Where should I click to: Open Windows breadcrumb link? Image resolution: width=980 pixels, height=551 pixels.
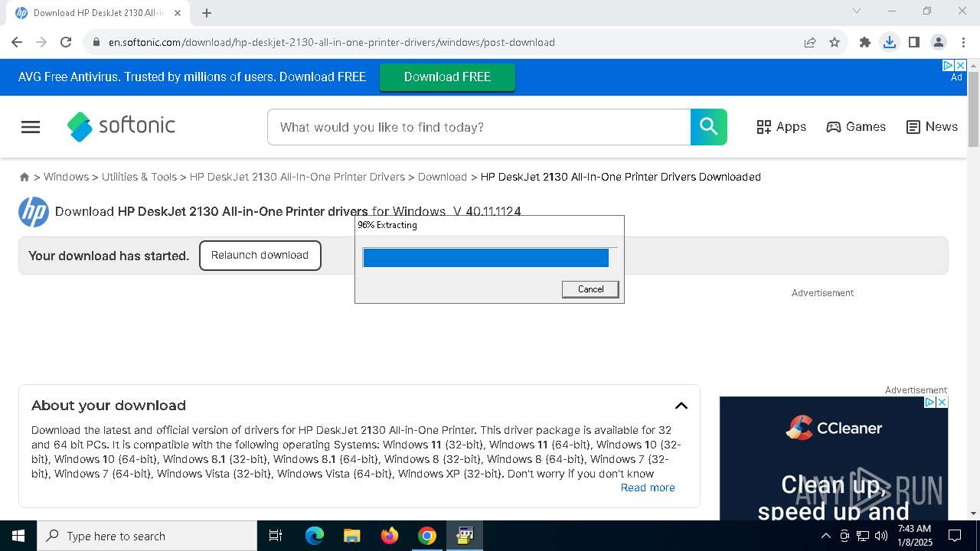tap(66, 177)
